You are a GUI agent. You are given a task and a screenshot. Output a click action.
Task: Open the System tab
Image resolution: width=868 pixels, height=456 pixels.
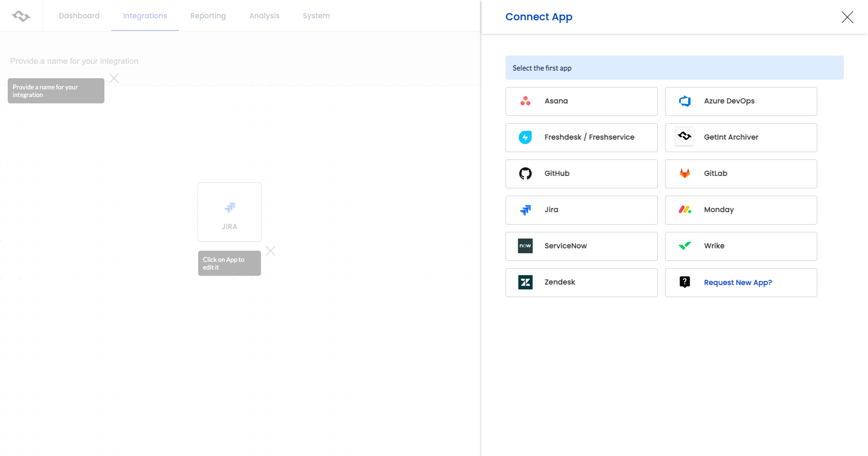317,16
